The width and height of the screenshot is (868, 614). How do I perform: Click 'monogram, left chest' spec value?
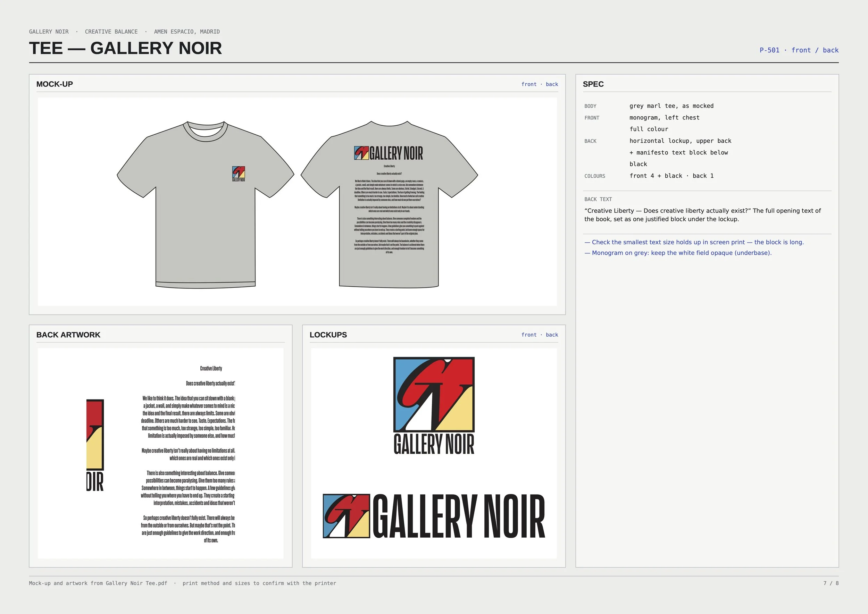[x=665, y=118]
